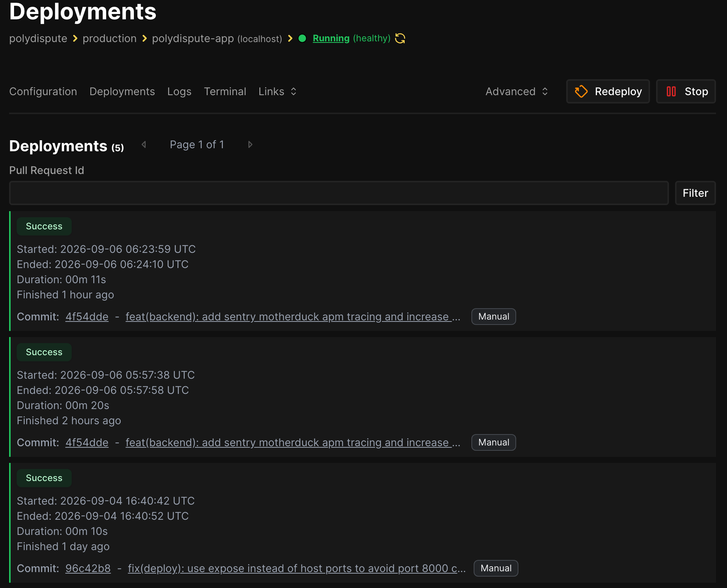Apply the pull request Filter button
The width and height of the screenshot is (727, 588).
[x=695, y=193]
